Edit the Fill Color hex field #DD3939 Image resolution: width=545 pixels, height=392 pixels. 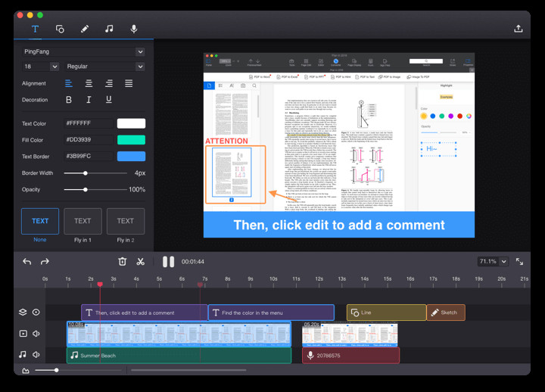pyautogui.click(x=89, y=140)
